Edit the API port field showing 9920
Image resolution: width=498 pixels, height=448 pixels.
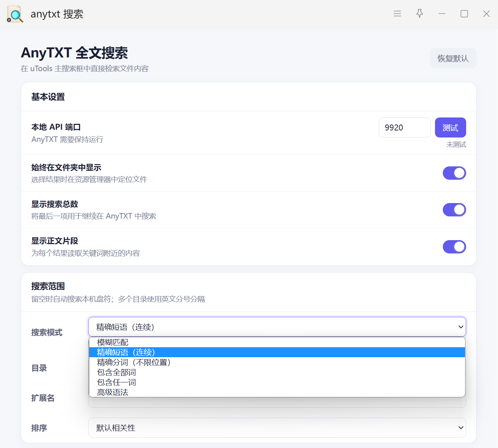pos(405,127)
